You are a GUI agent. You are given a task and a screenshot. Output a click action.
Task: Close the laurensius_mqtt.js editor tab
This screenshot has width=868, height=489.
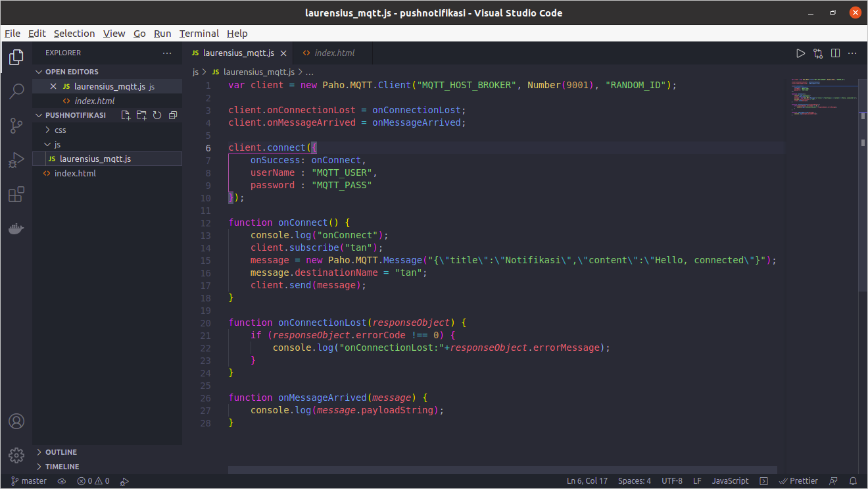(283, 53)
